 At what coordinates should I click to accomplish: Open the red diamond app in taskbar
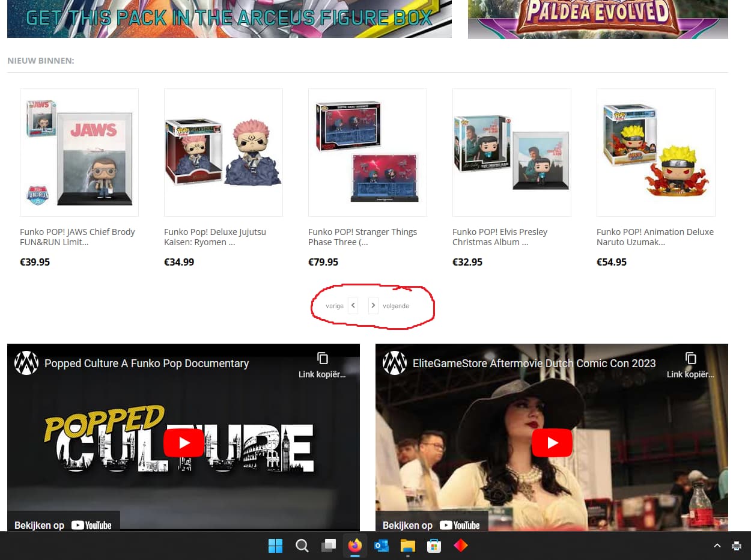pyautogui.click(x=461, y=546)
